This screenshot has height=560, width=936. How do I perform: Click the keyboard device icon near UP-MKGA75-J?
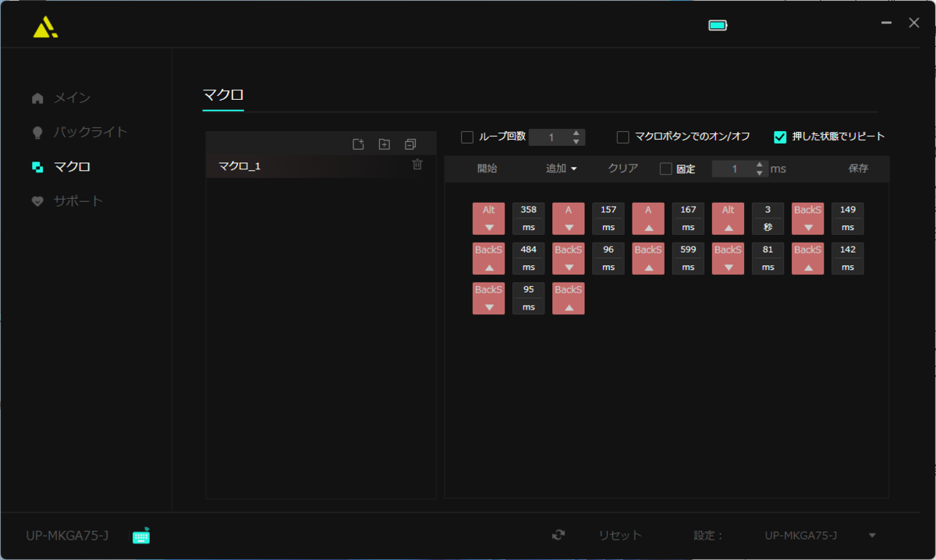pyautogui.click(x=141, y=536)
